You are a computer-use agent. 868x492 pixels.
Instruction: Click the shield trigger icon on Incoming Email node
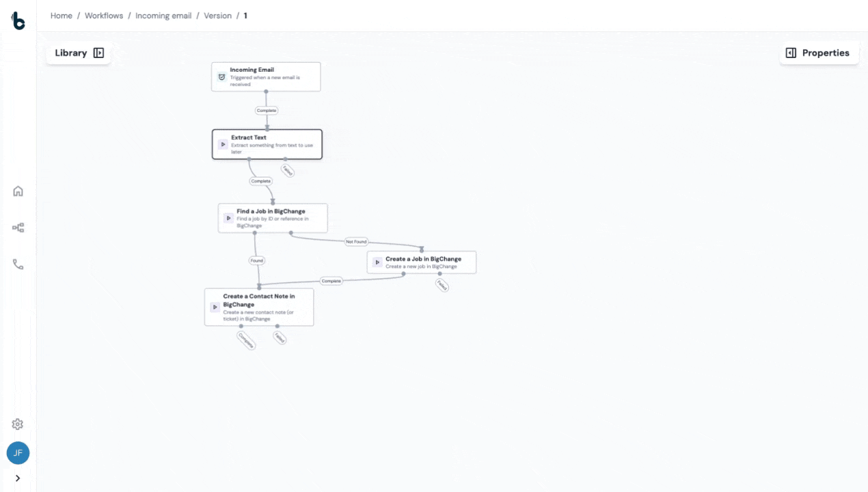pyautogui.click(x=221, y=77)
